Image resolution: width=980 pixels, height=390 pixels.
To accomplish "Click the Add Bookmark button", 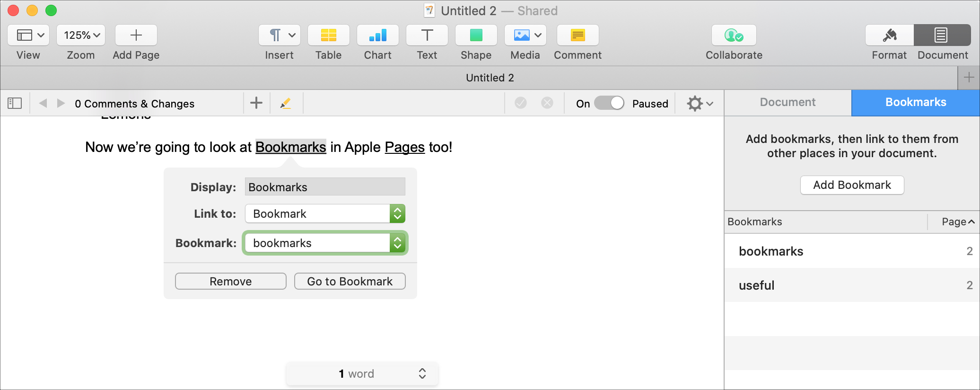I will [852, 185].
